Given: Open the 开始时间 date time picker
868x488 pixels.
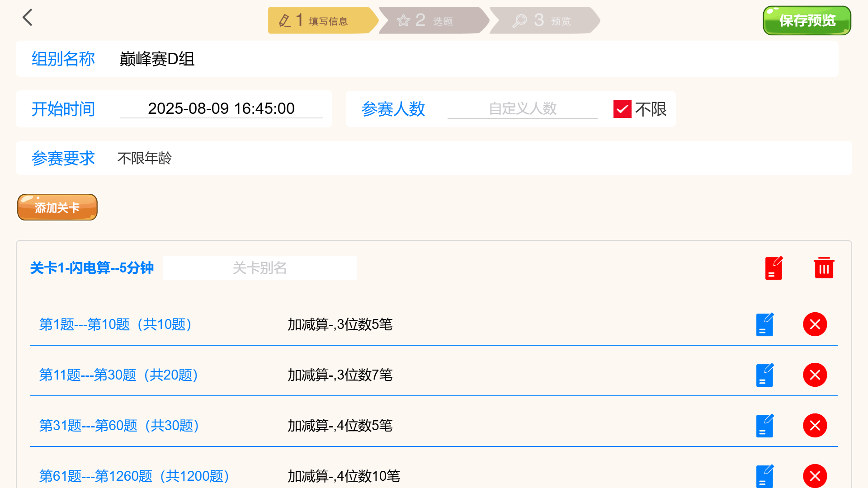Looking at the screenshot, I should pyautogui.click(x=221, y=109).
